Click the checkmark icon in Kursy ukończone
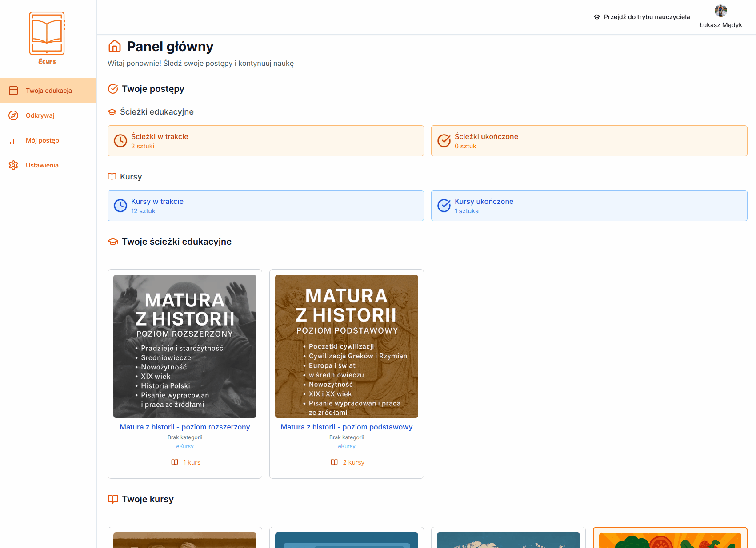The image size is (756, 548). tap(444, 206)
